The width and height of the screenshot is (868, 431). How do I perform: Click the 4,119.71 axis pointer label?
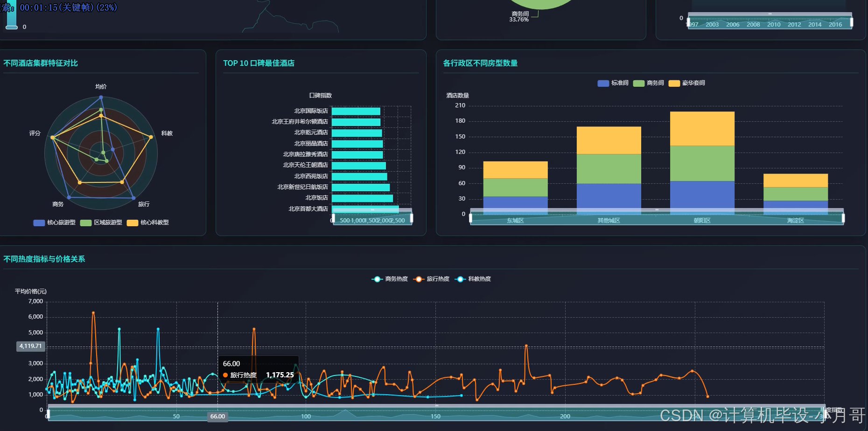[x=31, y=346]
